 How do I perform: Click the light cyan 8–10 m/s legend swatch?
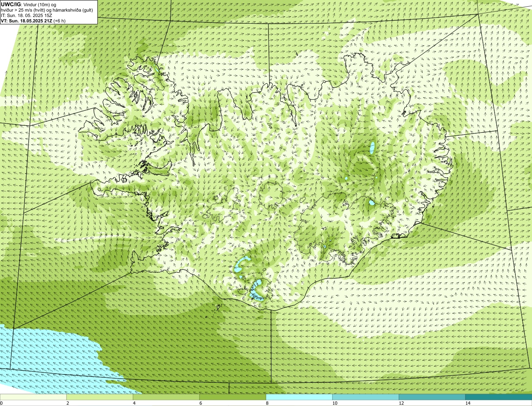pos(299,397)
